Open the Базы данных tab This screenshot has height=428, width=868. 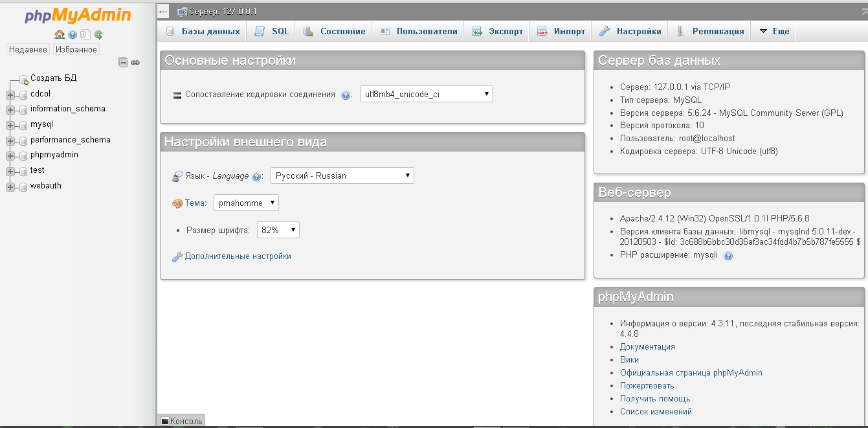[x=203, y=31]
